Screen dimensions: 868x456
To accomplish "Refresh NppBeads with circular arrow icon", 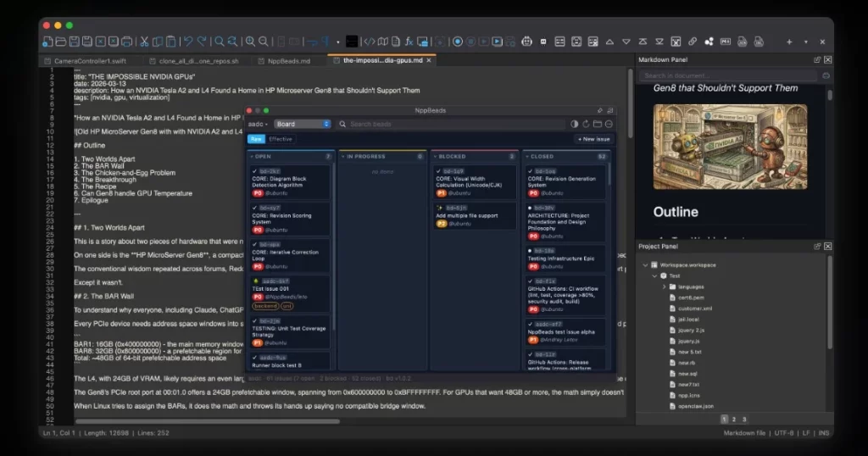I will 586,124.
